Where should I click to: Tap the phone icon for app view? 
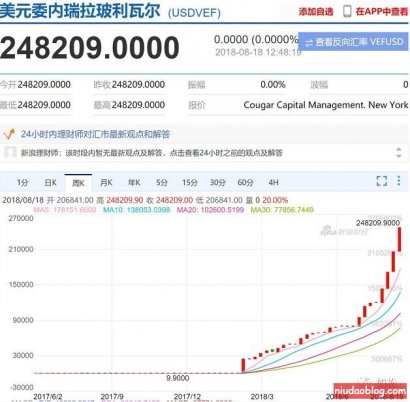(347, 11)
